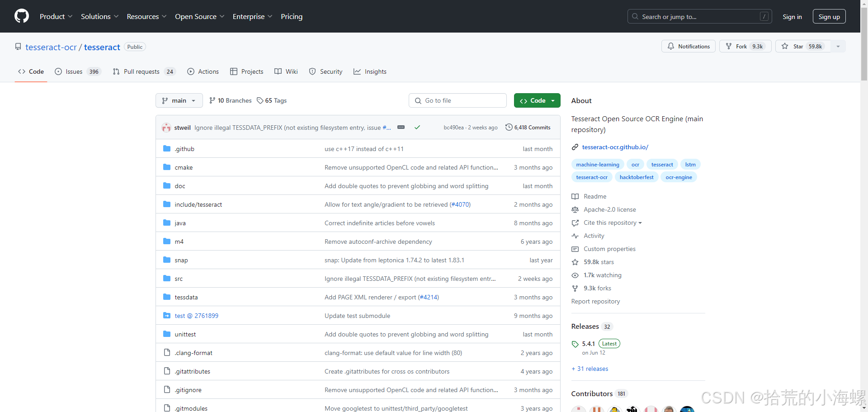
Task: Open the Enterprise dropdown
Action: 252,16
